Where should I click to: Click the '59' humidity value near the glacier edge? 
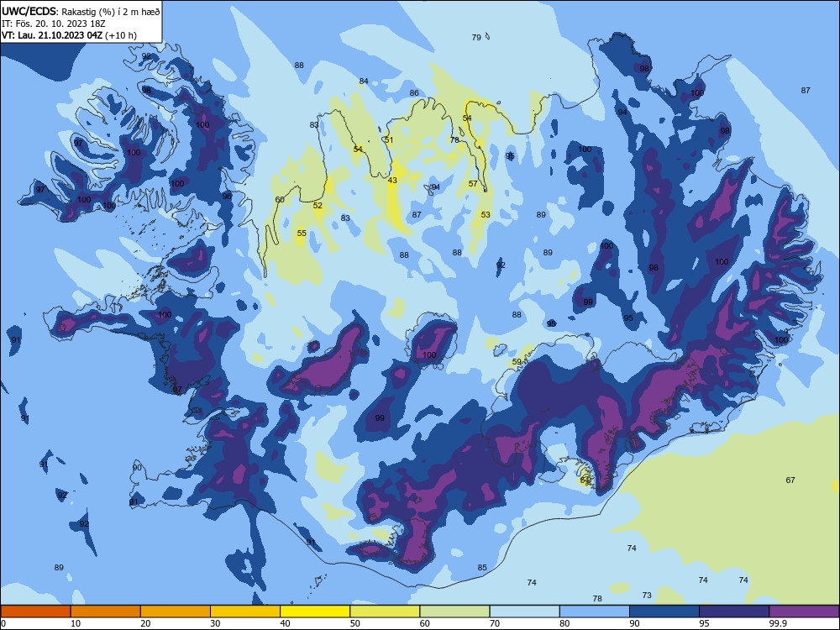click(x=517, y=361)
